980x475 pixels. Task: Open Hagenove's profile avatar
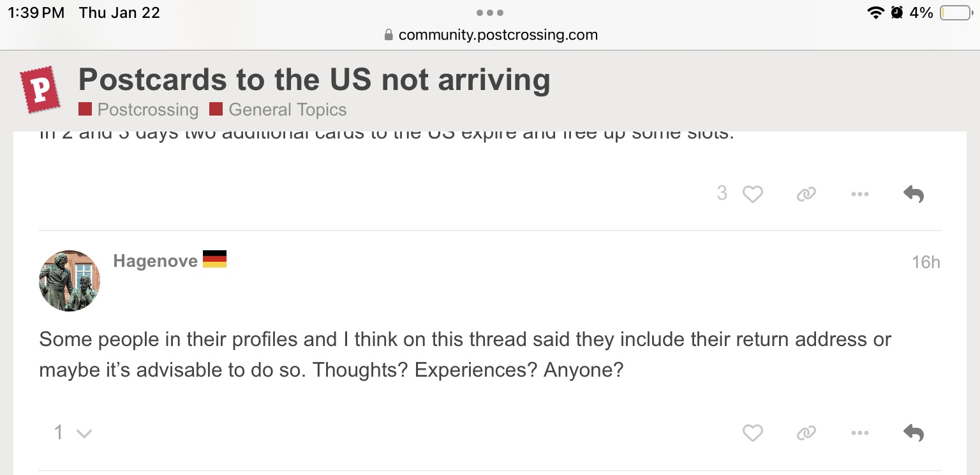coord(70,281)
